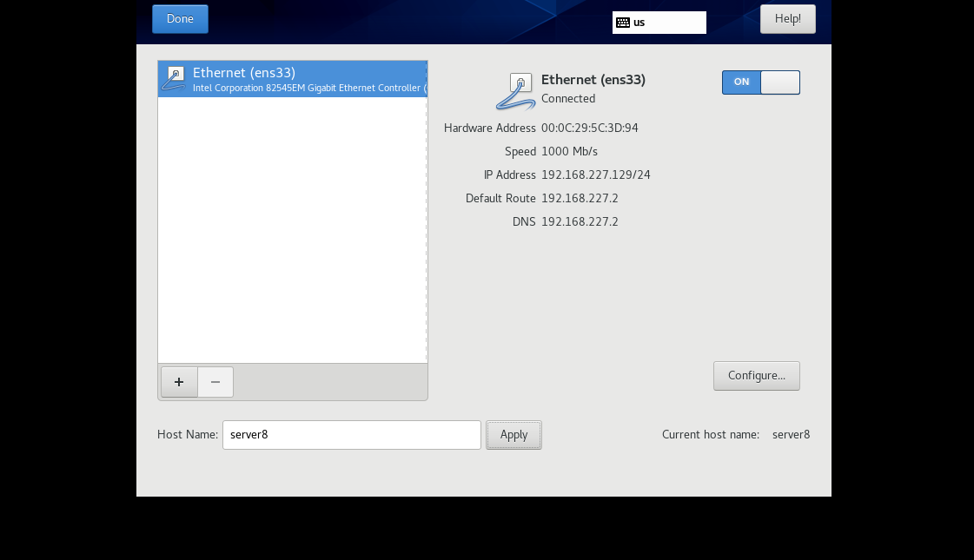Apply the entered host name

point(514,435)
